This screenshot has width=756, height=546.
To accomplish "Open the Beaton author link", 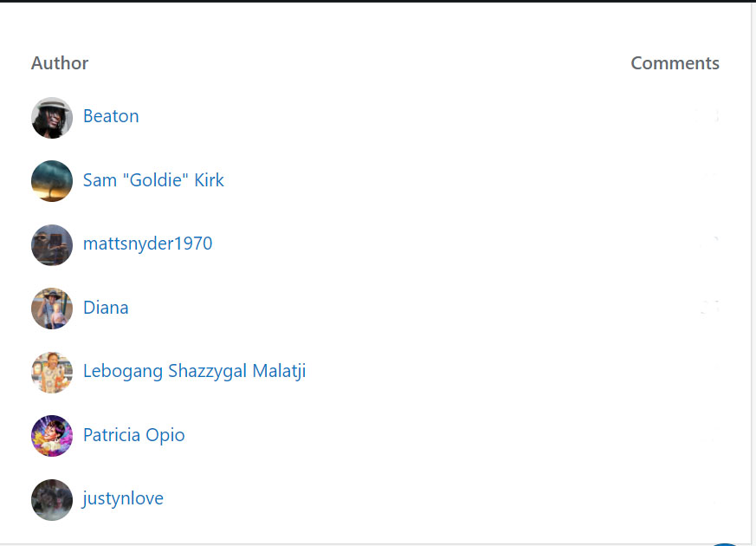I will (111, 116).
